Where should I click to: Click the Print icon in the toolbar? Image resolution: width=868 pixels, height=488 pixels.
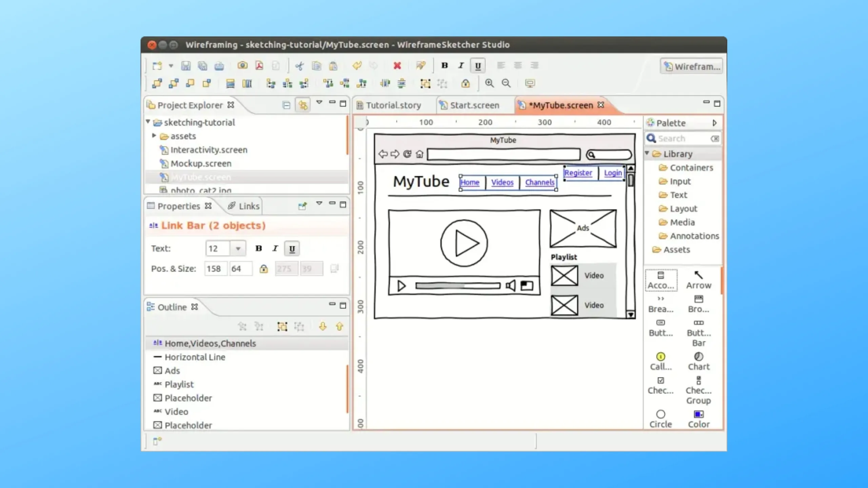[x=219, y=66]
